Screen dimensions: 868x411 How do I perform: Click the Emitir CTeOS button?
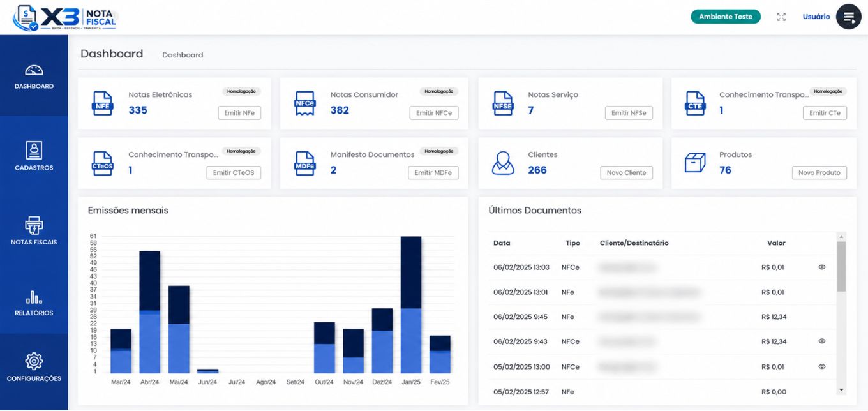pos(234,173)
